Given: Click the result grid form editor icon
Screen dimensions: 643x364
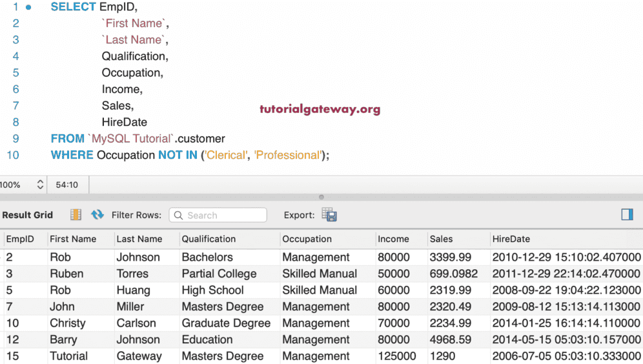Looking at the screenshot, I should (x=76, y=215).
